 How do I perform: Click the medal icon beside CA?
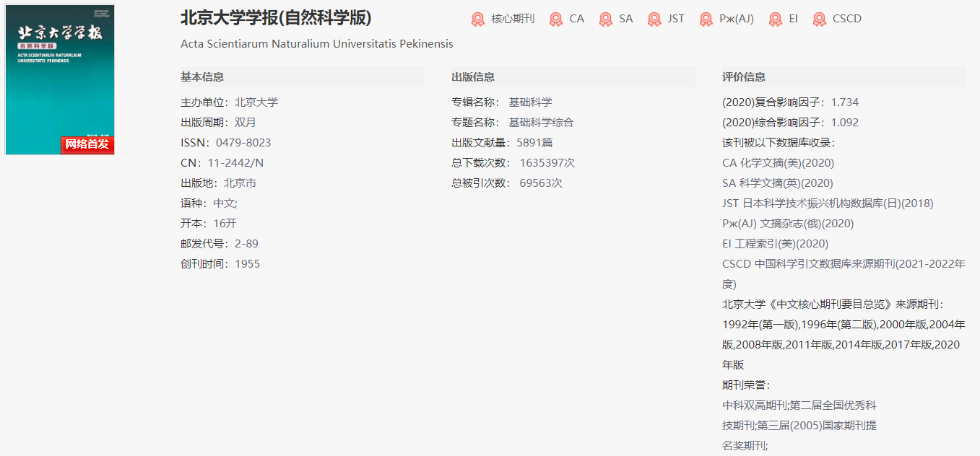pyautogui.click(x=555, y=19)
